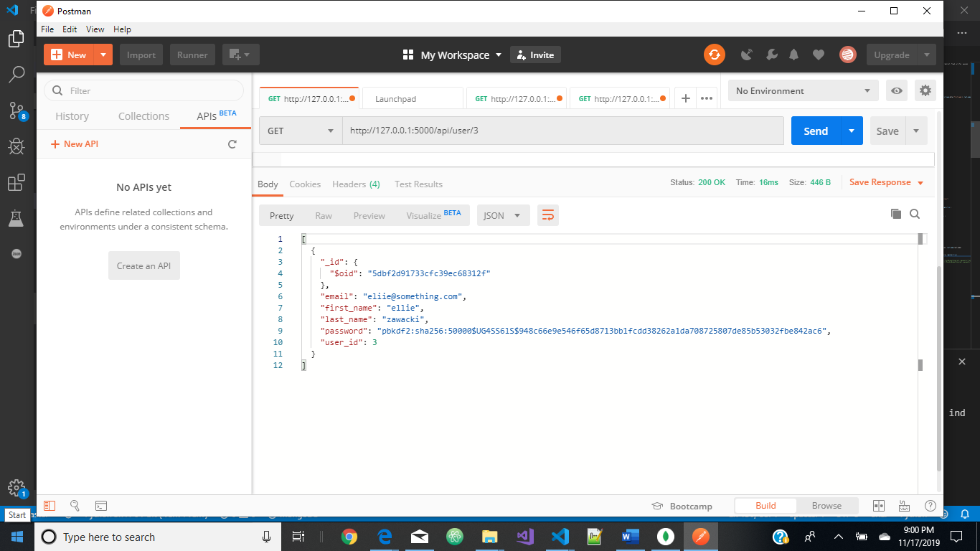This screenshot has height=551, width=980.
Task: Open keyboard shortcuts icon
Action: [x=905, y=506]
